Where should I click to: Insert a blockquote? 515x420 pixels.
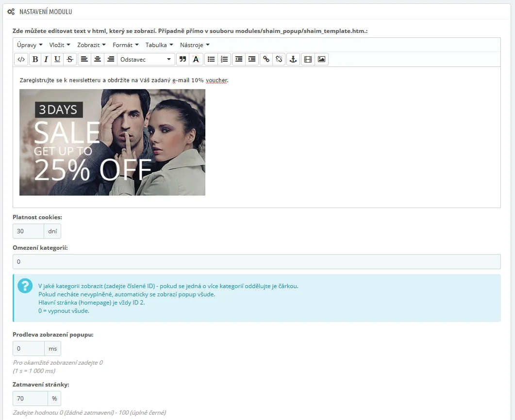coord(183,59)
